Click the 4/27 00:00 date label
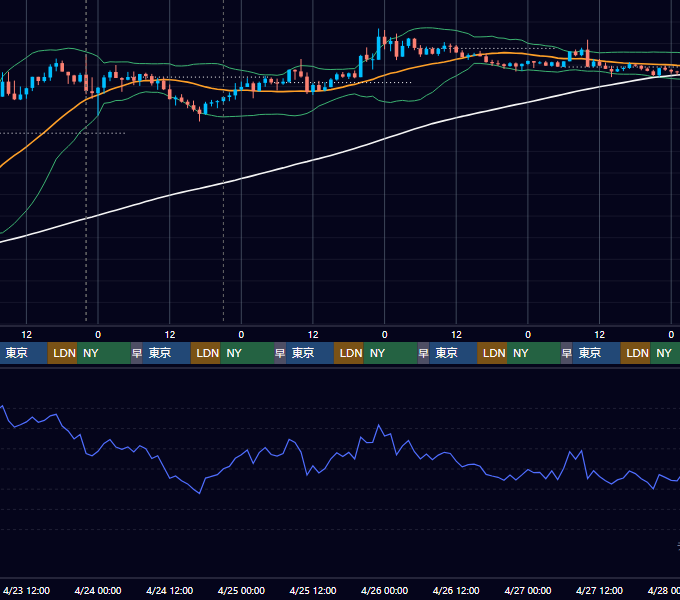680x600 pixels. coord(528,590)
